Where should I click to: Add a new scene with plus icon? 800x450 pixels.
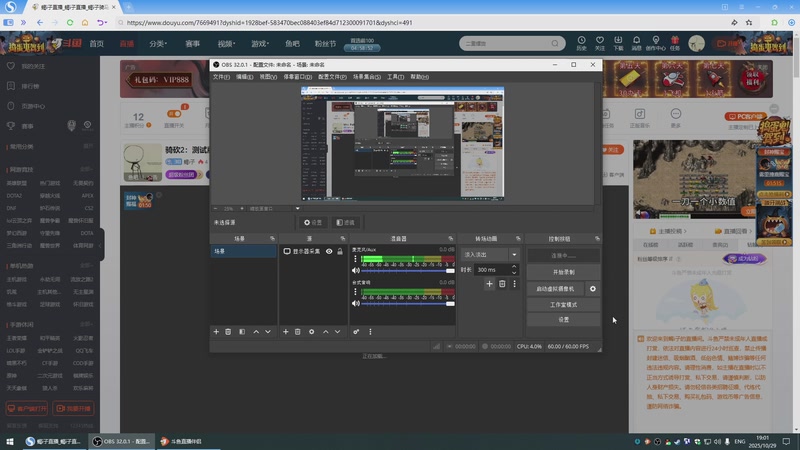[216, 331]
